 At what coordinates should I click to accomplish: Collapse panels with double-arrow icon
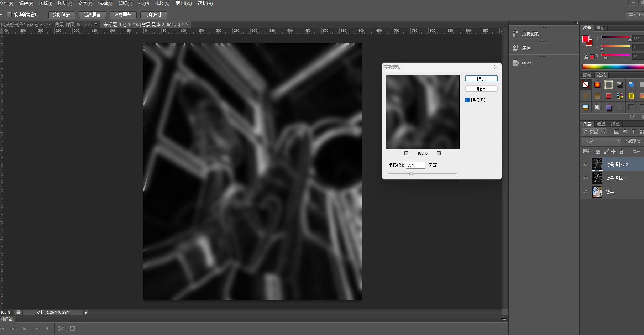[x=576, y=23]
